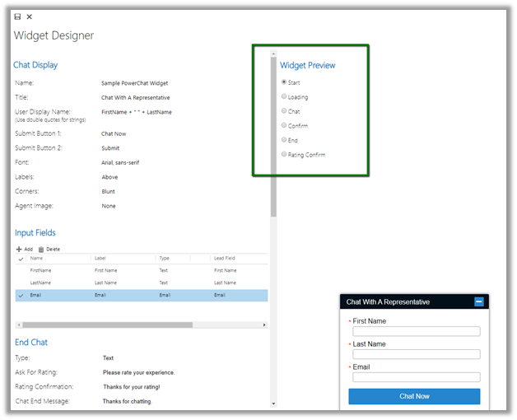Select the Confirm preview radio button
This screenshot has width=517, height=420.
click(x=284, y=125)
